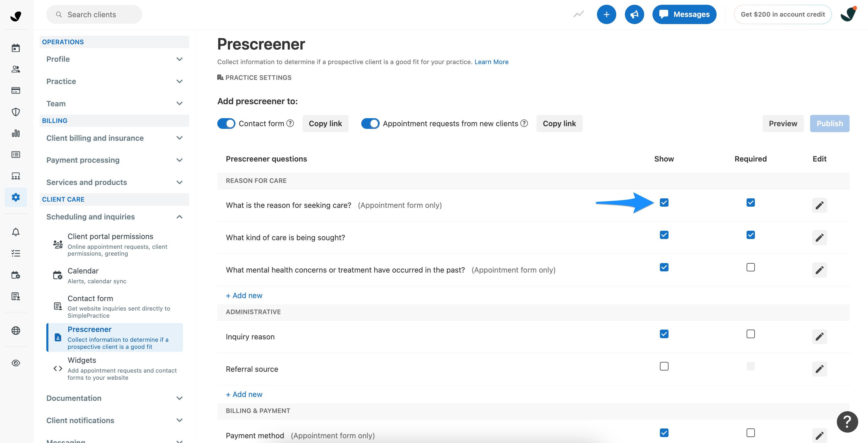Click the shield insurance icon
Viewport: 868px width, 443px height.
point(16,112)
